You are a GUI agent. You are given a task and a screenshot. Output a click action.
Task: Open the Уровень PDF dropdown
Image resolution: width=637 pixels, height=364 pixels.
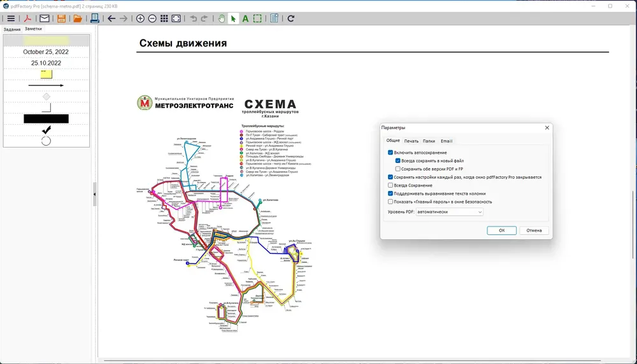coord(450,212)
